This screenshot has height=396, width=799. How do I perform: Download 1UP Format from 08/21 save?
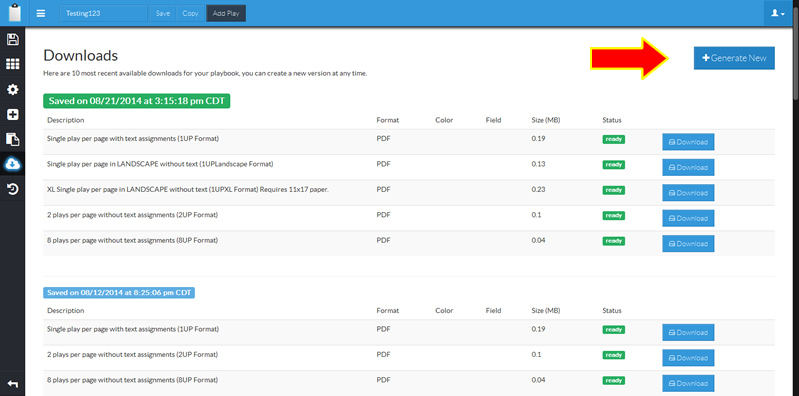coord(688,142)
